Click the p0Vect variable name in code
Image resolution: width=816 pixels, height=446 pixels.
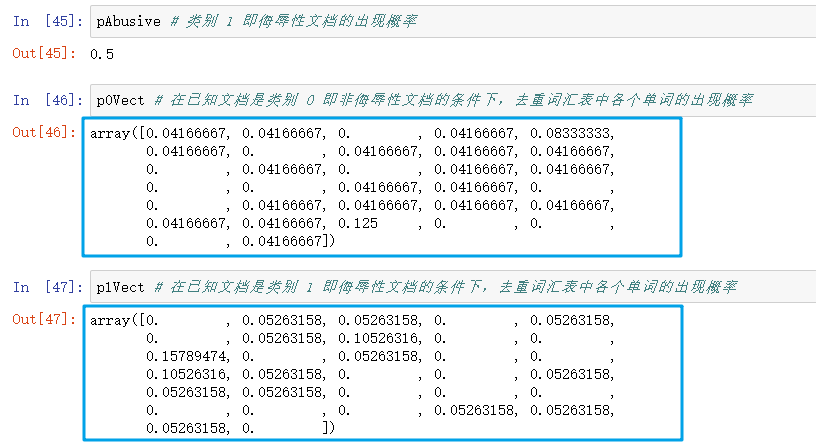120,100
